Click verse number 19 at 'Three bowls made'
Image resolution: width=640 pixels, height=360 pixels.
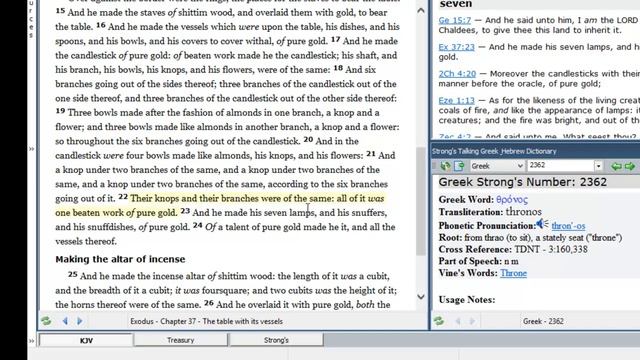60,111
